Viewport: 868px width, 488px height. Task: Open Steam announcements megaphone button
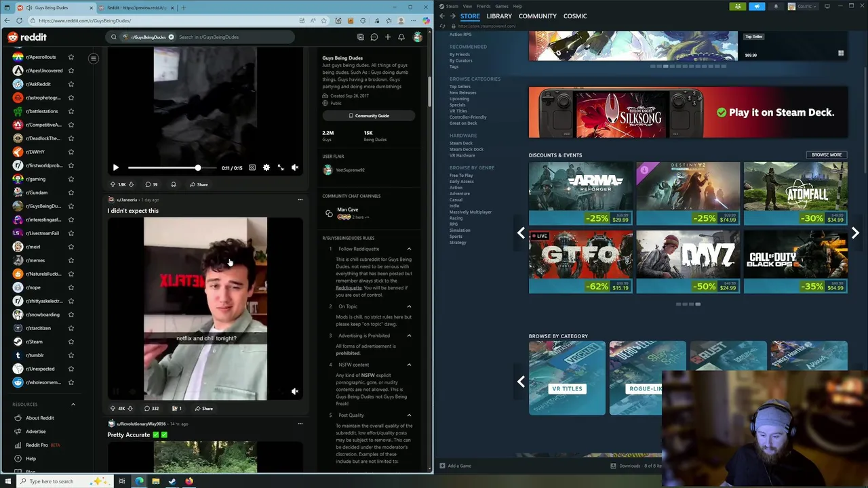tap(757, 7)
